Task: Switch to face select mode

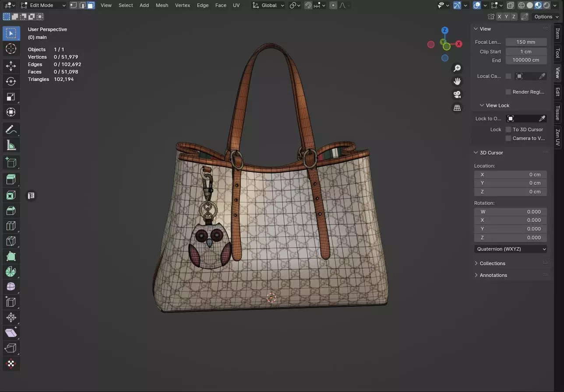Action: click(x=91, y=5)
